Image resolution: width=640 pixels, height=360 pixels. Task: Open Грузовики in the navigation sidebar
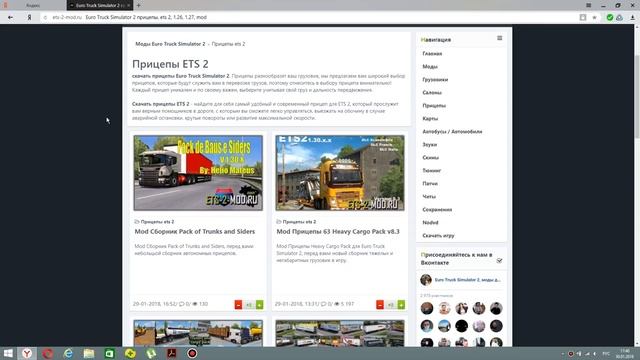tap(435, 80)
